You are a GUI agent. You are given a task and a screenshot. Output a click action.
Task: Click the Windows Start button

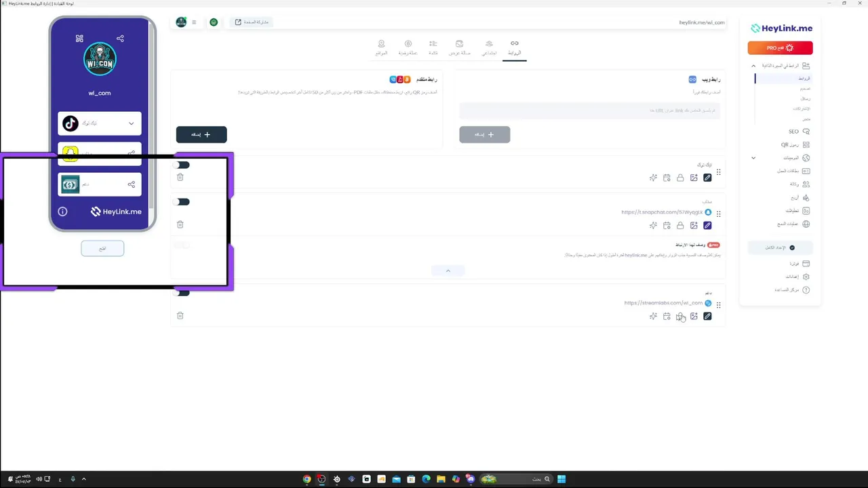coord(561,479)
